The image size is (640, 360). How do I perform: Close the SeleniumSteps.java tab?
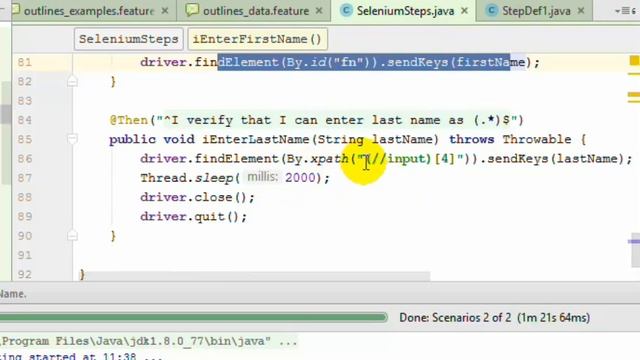pos(464,11)
